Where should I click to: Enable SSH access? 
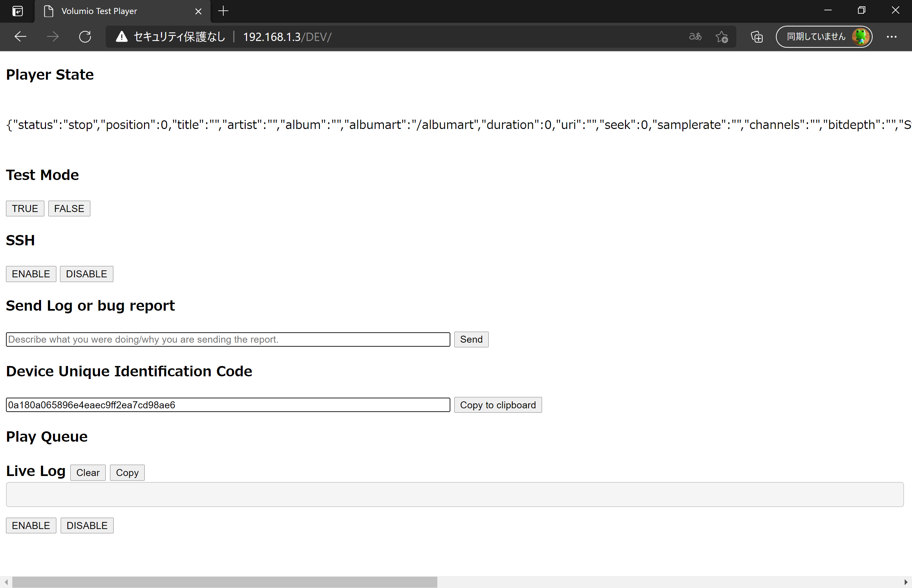31,274
